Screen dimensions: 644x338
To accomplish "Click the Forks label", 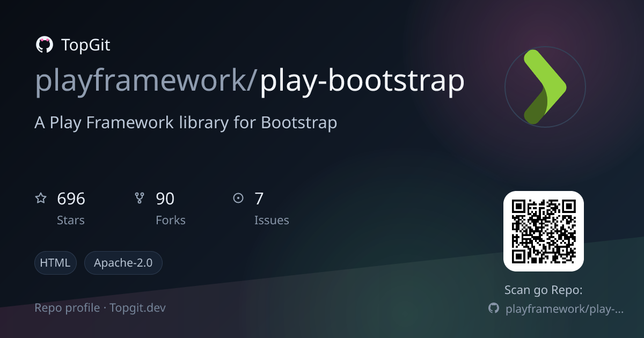I will [x=171, y=221].
